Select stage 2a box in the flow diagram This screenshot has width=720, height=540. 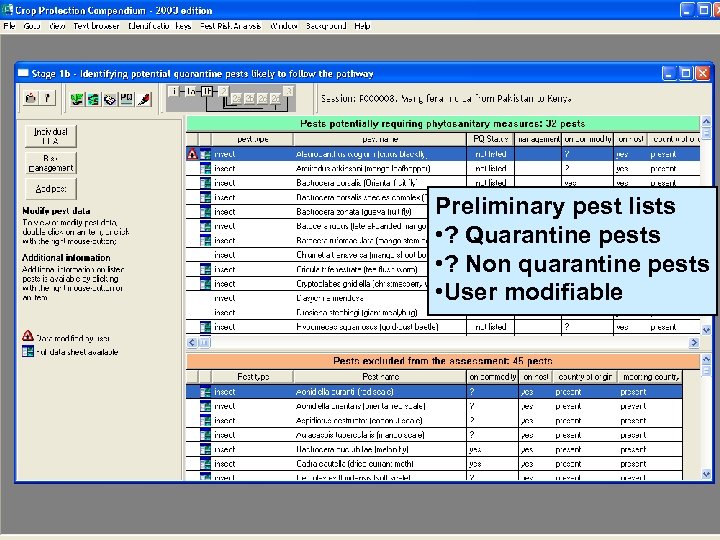tap(236, 99)
